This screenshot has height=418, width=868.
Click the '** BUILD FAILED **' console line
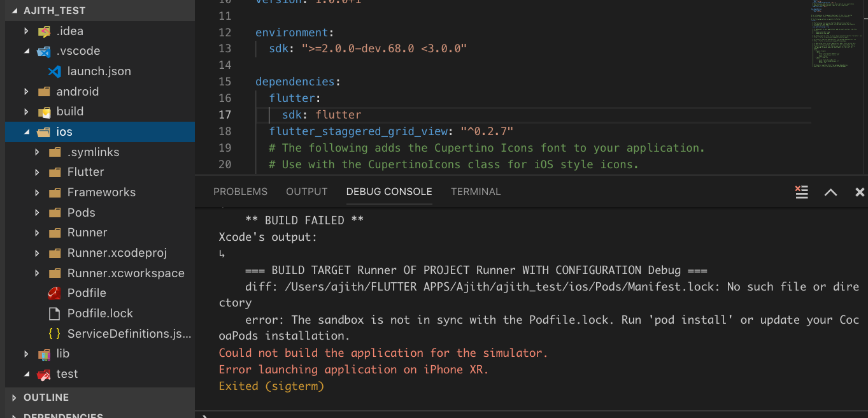(x=304, y=220)
